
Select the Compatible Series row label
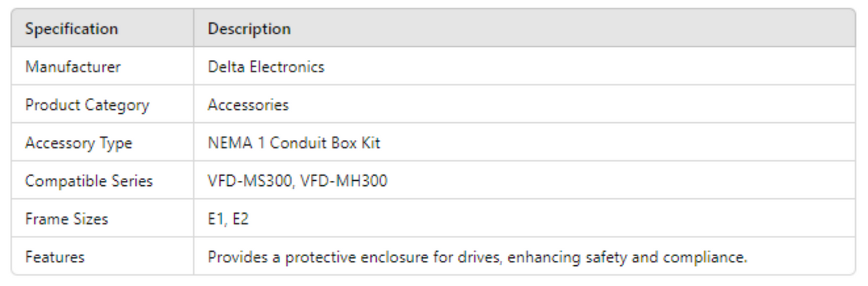(x=89, y=181)
